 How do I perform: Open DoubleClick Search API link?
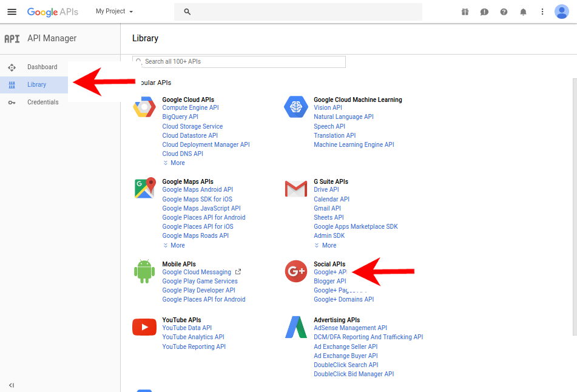click(346, 365)
